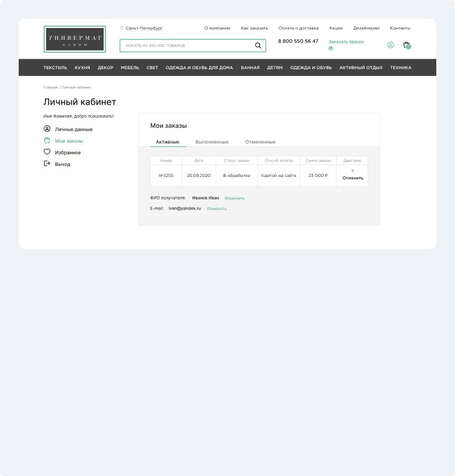Click phone number 8 800 550 56 47
This screenshot has width=455, height=476.
coord(299,41)
